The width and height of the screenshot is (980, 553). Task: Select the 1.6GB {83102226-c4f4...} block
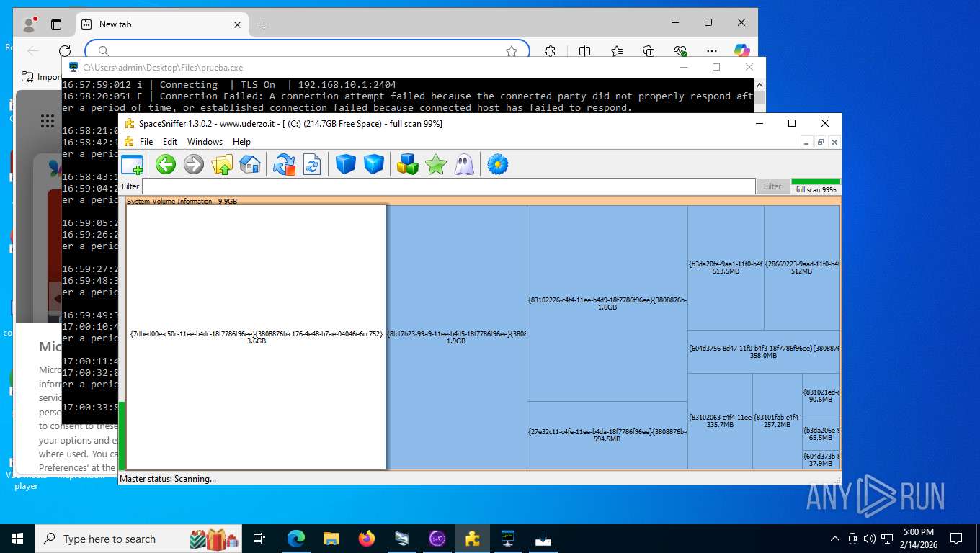(x=607, y=303)
